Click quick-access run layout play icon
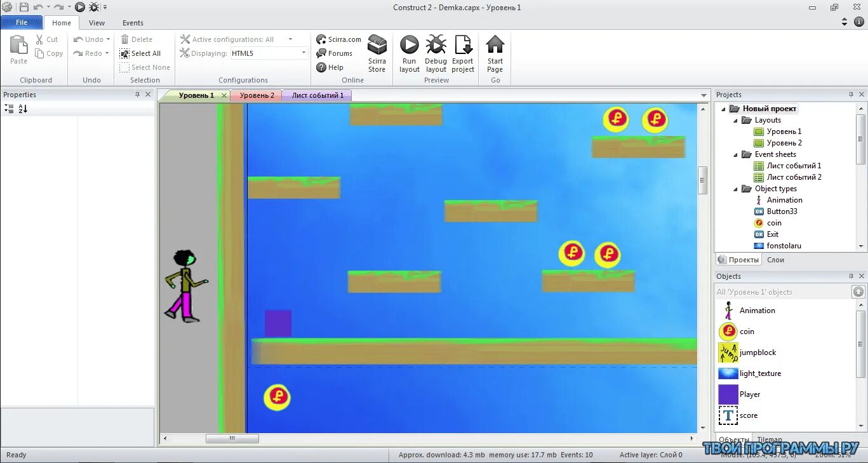Image resolution: width=868 pixels, height=463 pixels. [x=79, y=7]
